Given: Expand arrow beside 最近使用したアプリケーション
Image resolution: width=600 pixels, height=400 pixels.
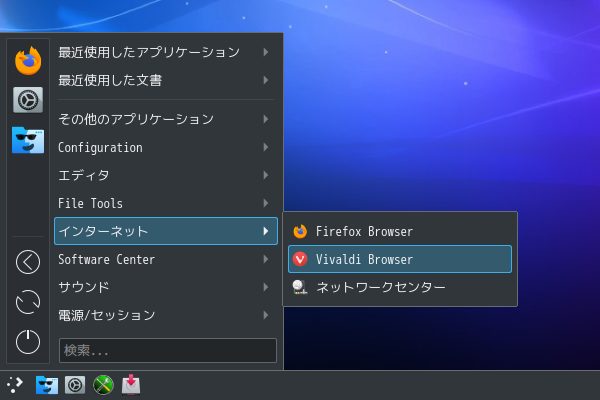Looking at the screenshot, I should tap(266, 52).
